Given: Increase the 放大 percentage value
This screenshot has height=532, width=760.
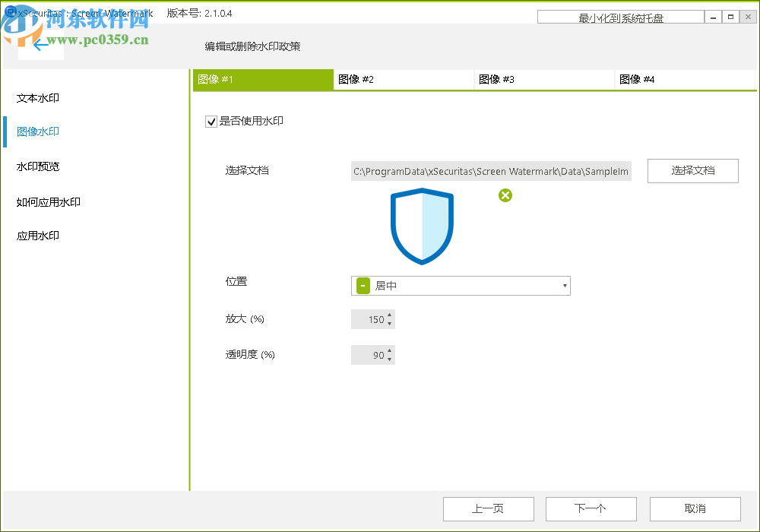Looking at the screenshot, I should point(390,315).
